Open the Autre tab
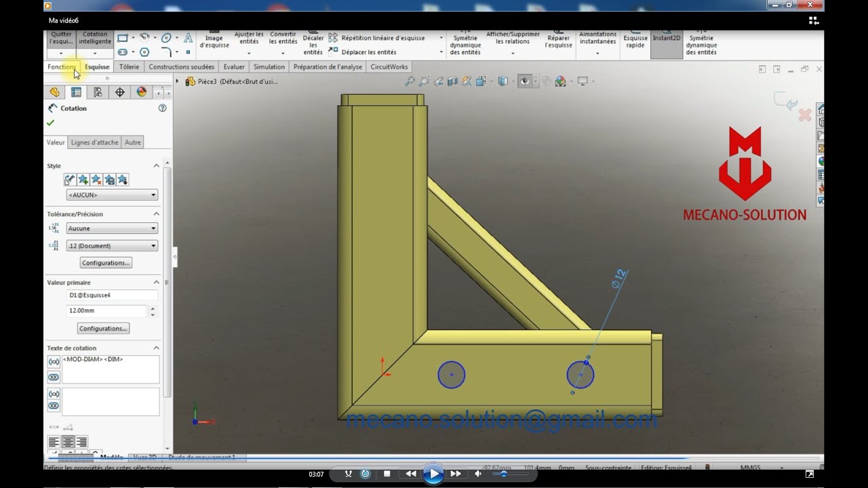This screenshot has width=868, height=488. (x=133, y=142)
